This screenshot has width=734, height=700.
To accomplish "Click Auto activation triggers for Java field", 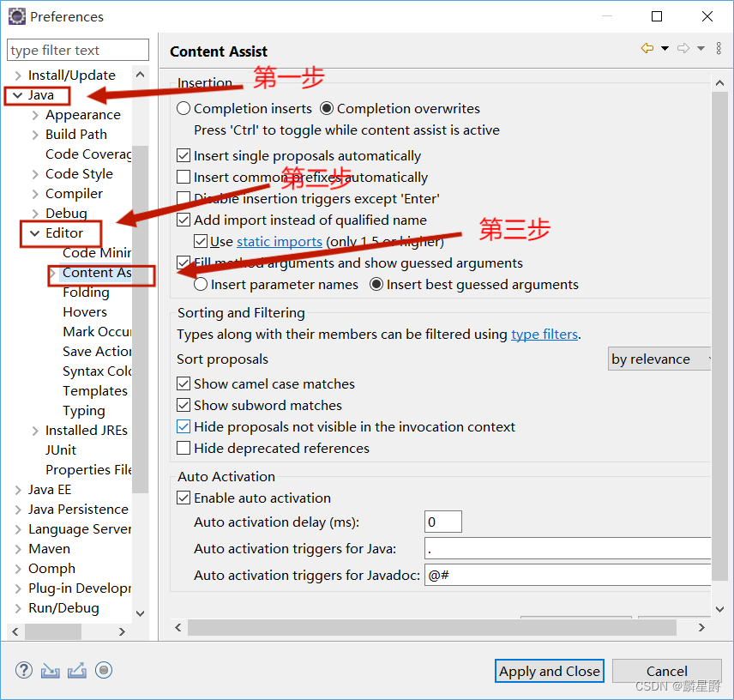I will pos(568,548).
